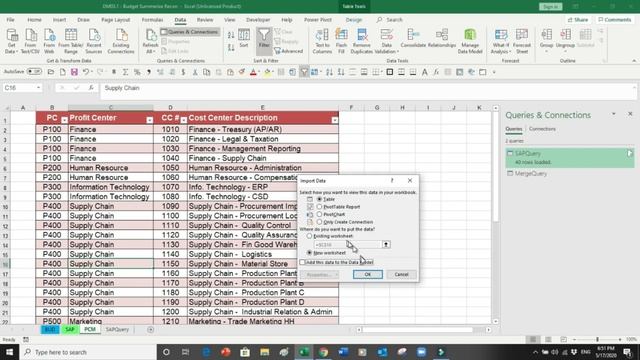This screenshot has width=640, height=360.
Task: Open What-If Analysis menu
Action: (x=500, y=41)
